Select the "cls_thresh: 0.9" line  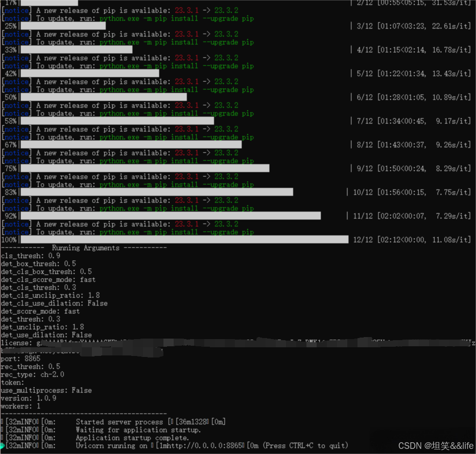30,256
